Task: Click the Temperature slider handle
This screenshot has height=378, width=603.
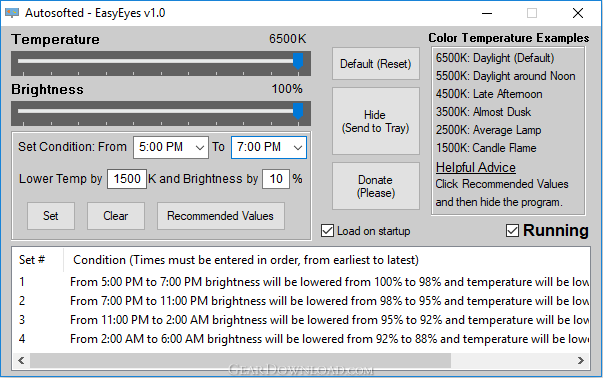Action: click(298, 61)
